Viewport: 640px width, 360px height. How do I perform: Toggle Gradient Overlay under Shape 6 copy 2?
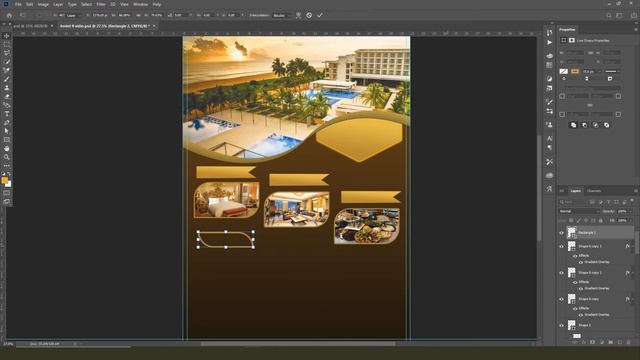(x=581, y=289)
